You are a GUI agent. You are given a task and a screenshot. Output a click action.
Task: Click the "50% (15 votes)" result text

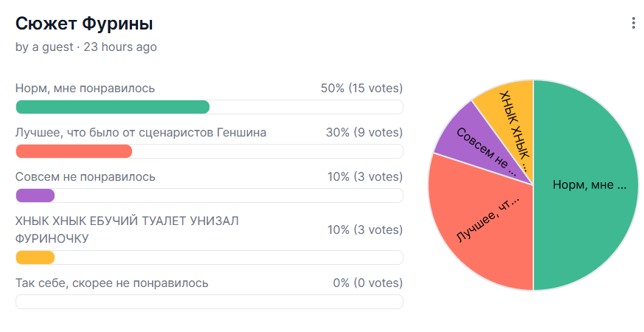[x=361, y=89]
